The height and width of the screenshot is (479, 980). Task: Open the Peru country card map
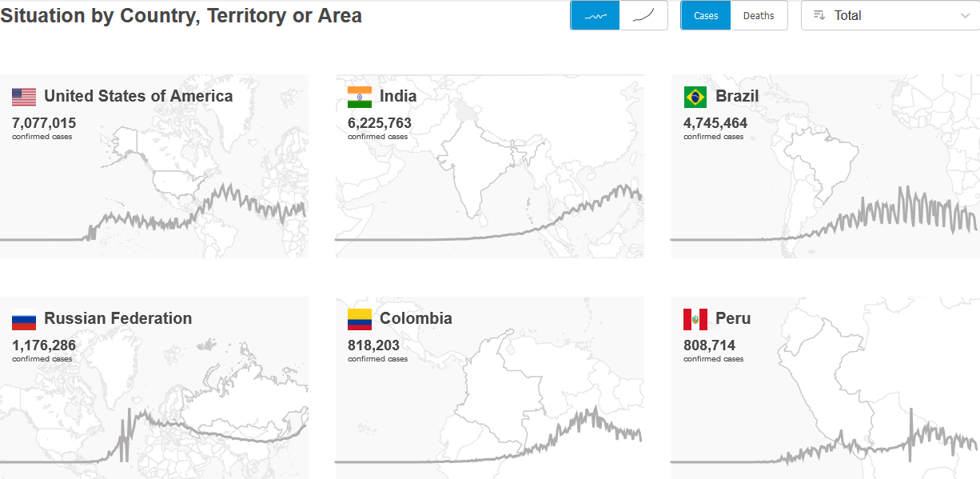pos(825,388)
